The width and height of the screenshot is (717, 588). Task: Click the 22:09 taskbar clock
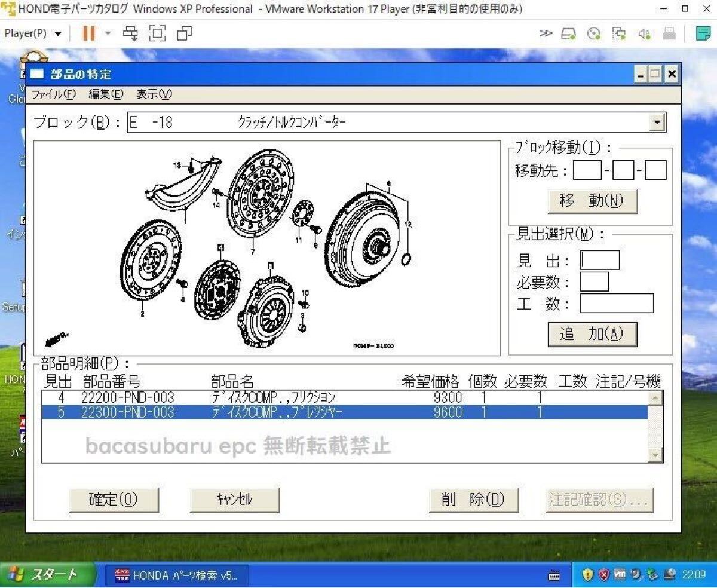click(694, 575)
